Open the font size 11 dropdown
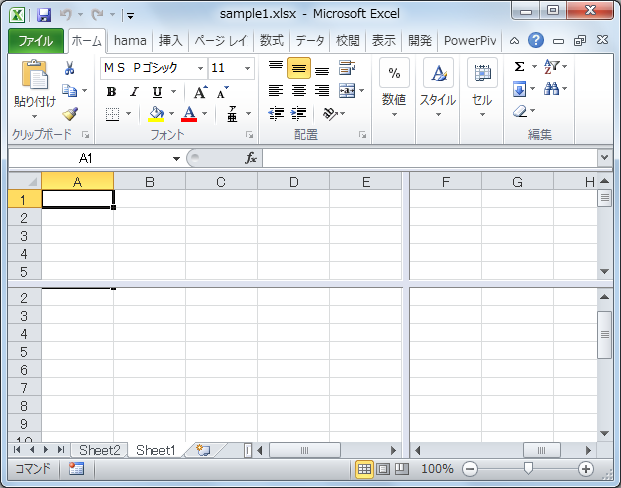 coord(248,68)
